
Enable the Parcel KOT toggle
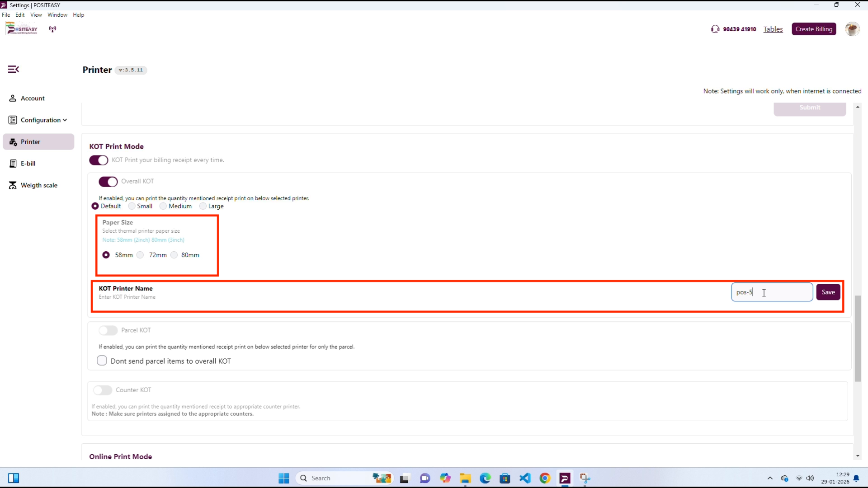point(108,330)
